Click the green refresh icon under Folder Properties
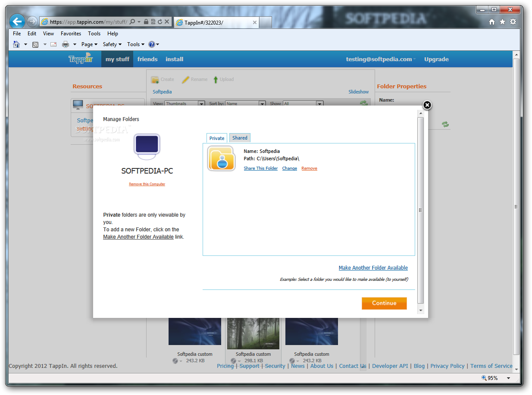Viewport: 532px width, 395px height. pyautogui.click(x=445, y=124)
